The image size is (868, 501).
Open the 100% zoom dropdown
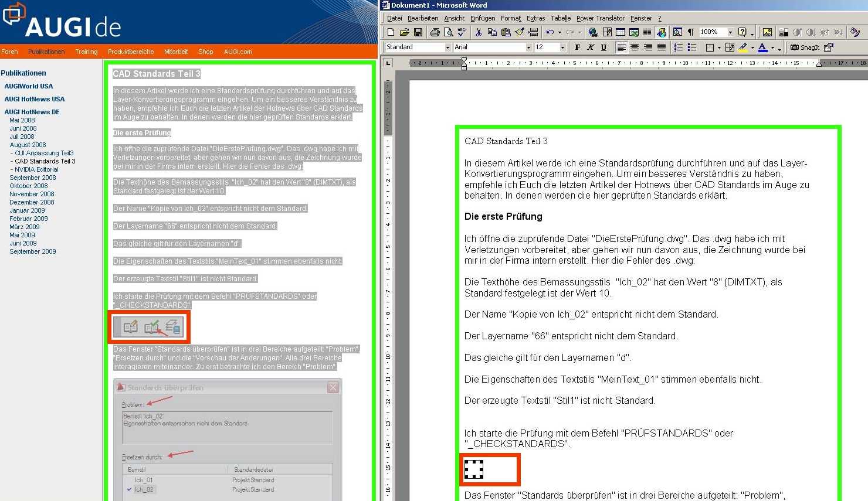[730, 32]
